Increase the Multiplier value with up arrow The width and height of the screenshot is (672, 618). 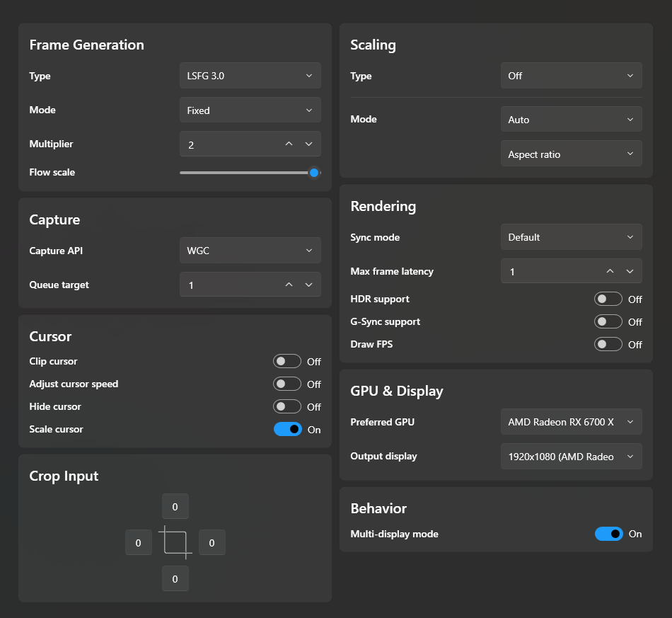pos(289,144)
